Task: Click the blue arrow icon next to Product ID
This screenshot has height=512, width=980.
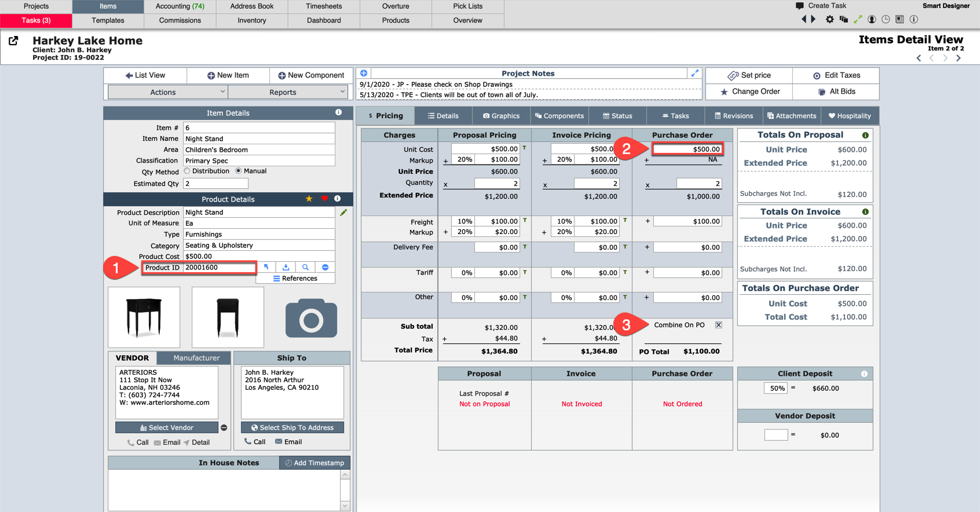Action: (266, 267)
